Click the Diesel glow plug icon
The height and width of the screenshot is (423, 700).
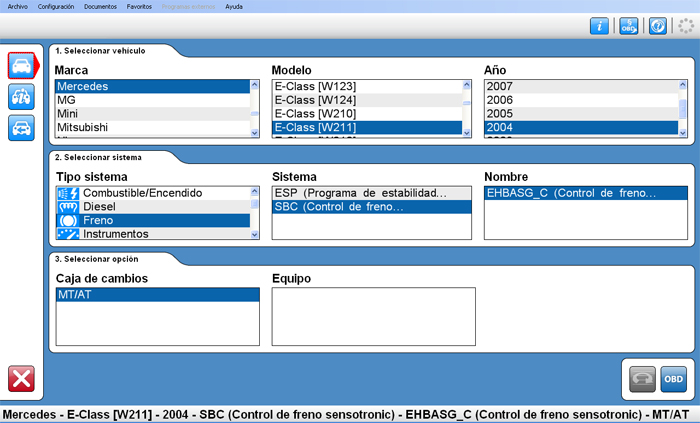(68, 207)
